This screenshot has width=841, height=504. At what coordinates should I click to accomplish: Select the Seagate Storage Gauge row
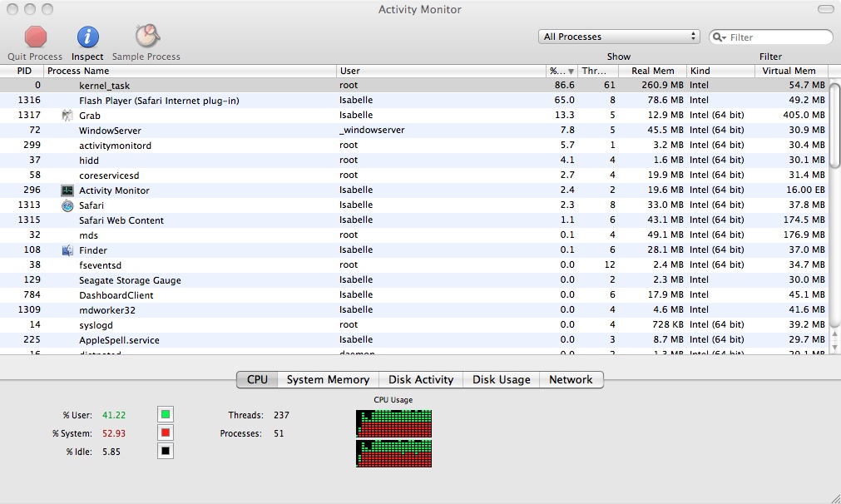[414, 280]
